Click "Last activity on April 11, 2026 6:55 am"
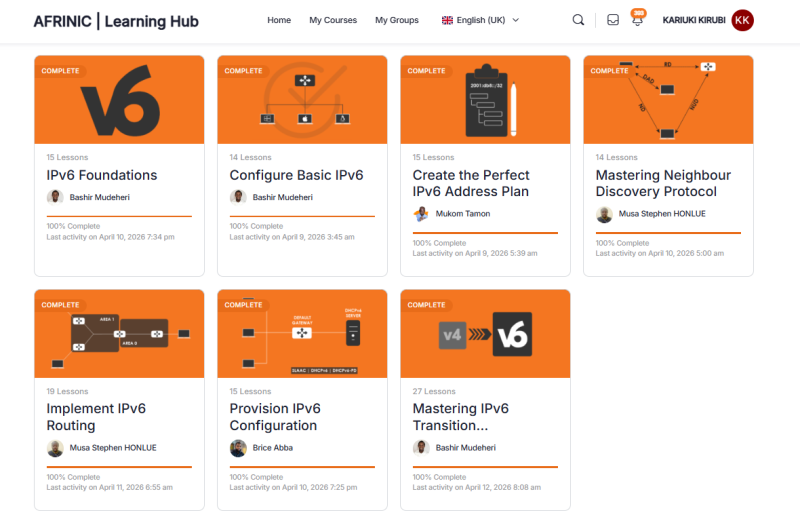The width and height of the screenshot is (800, 519). pyautogui.click(x=110, y=488)
